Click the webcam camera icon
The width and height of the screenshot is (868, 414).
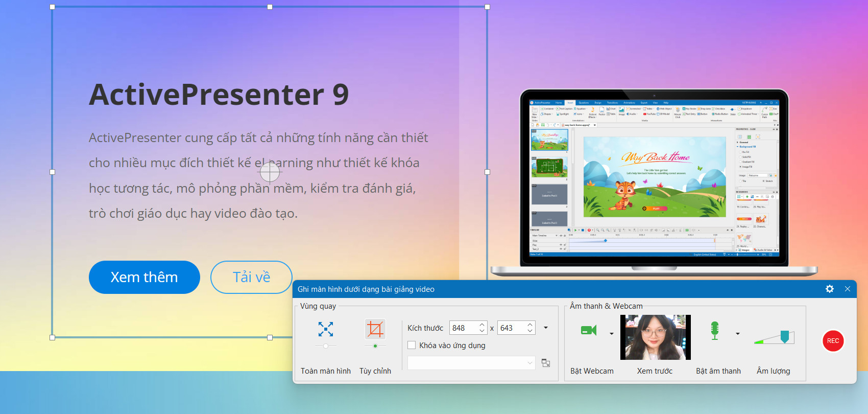(x=589, y=331)
